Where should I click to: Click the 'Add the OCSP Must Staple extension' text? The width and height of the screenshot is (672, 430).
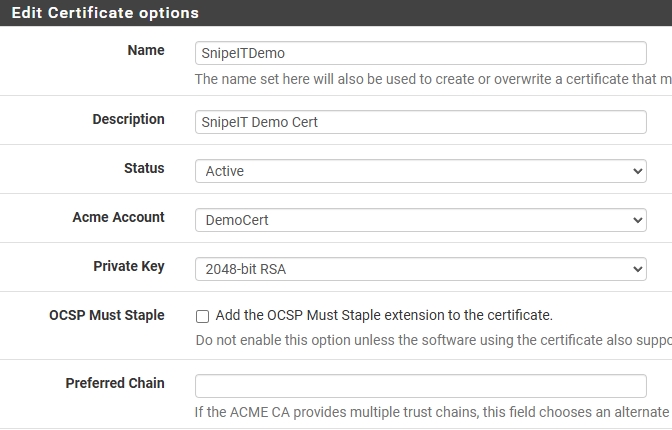384,315
